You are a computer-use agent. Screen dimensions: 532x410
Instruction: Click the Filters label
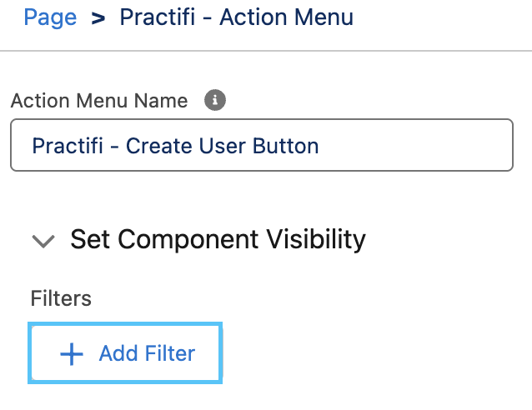pyautogui.click(x=61, y=298)
